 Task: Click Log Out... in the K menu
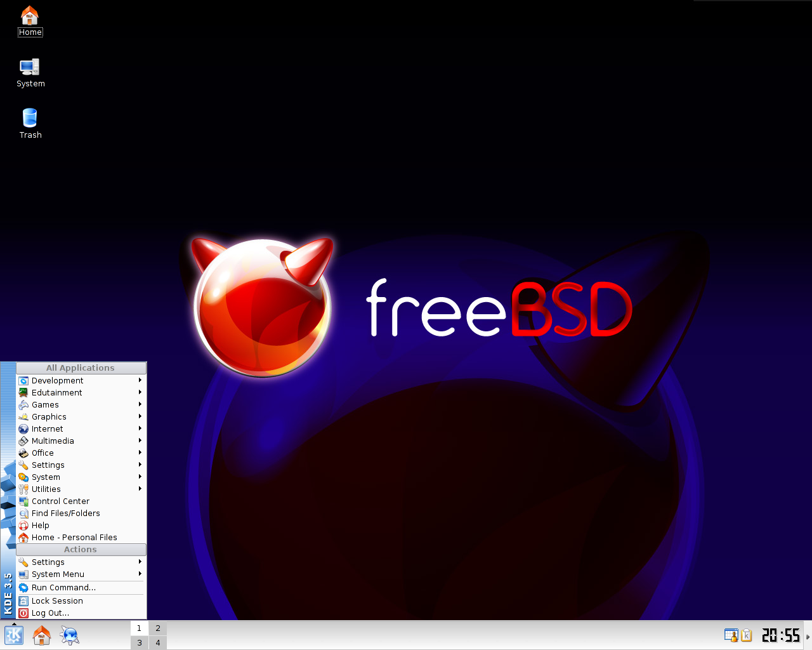pyautogui.click(x=81, y=613)
